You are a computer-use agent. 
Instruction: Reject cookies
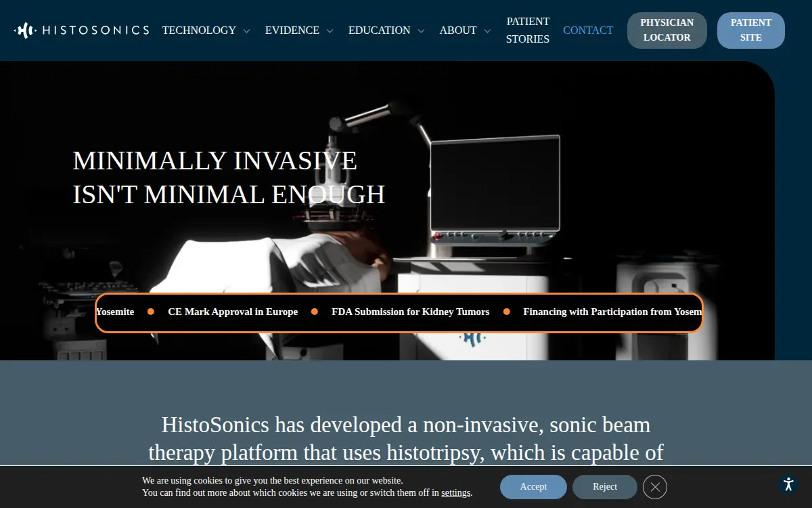pyautogui.click(x=605, y=487)
